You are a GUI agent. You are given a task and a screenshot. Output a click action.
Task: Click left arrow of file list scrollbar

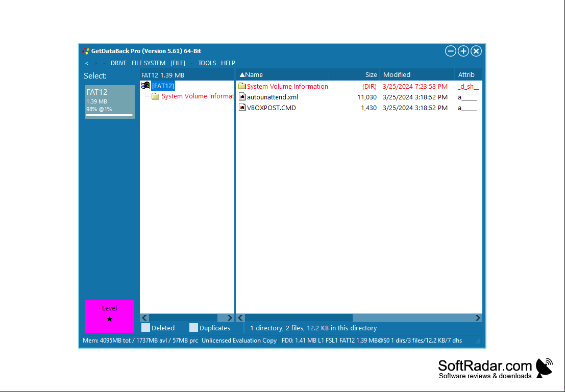tap(240, 318)
